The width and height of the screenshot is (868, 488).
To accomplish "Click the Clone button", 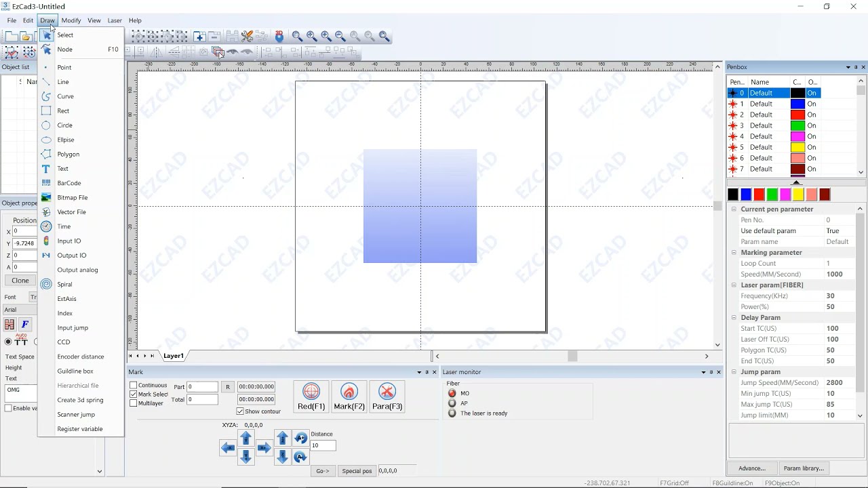I will 20,281.
